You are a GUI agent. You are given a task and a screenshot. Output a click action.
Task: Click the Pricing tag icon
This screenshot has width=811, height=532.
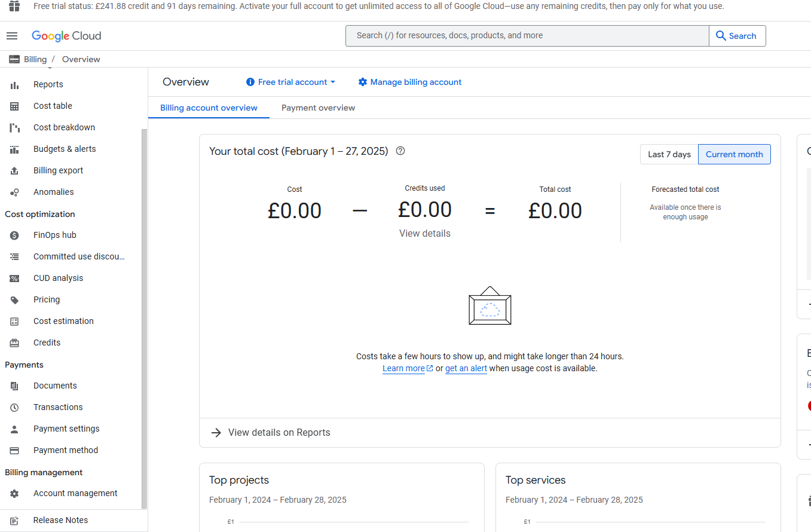pyautogui.click(x=14, y=300)
